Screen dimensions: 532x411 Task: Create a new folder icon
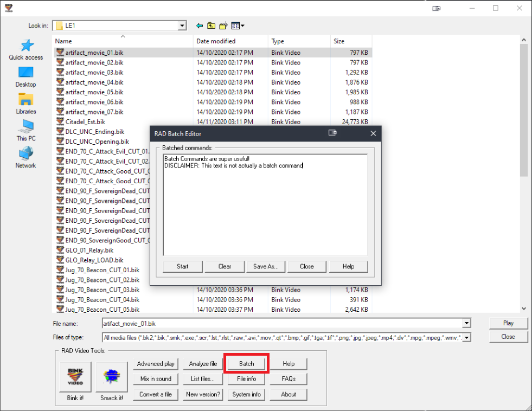(223, 26)
